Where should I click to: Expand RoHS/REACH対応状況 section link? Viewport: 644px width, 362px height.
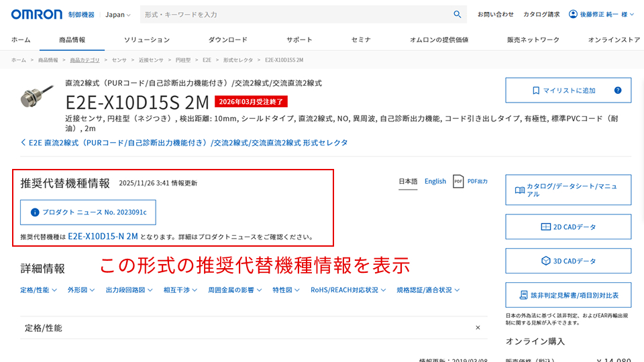tap(348, 290)
